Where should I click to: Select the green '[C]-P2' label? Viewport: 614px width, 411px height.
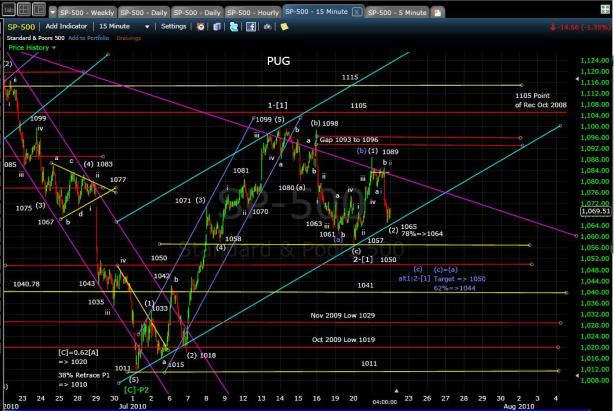pos(136,390)
